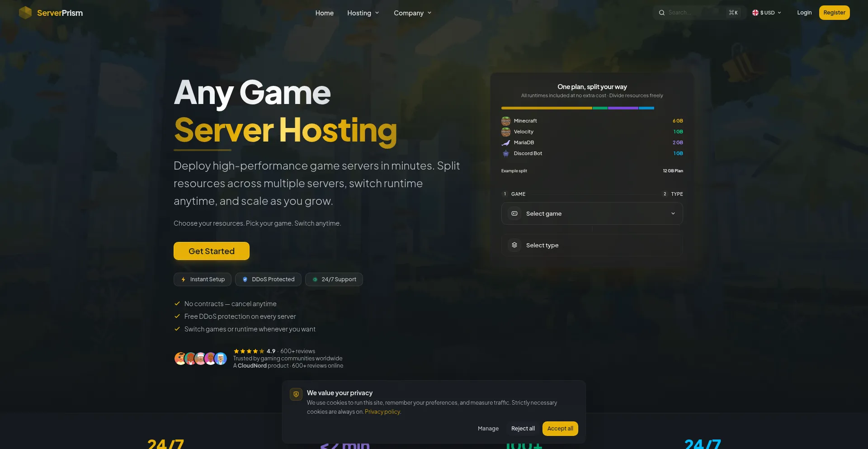Click the CloudNord product link

252,366
